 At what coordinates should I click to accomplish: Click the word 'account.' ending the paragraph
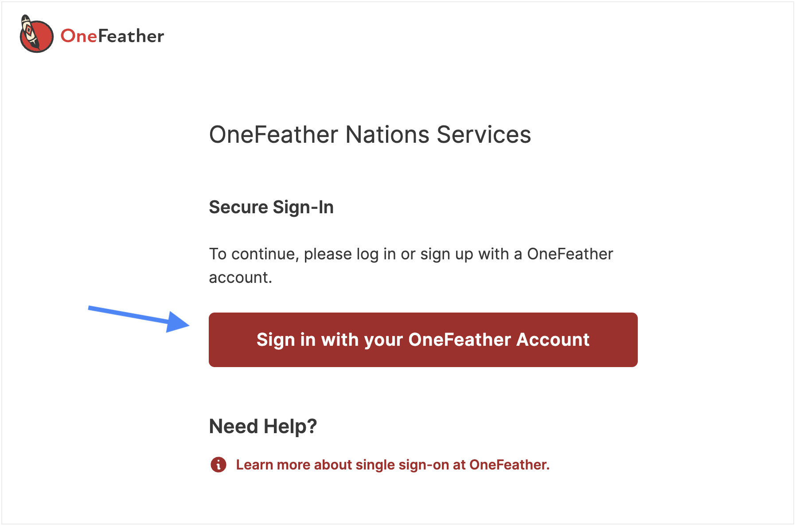tap(241, 278)
